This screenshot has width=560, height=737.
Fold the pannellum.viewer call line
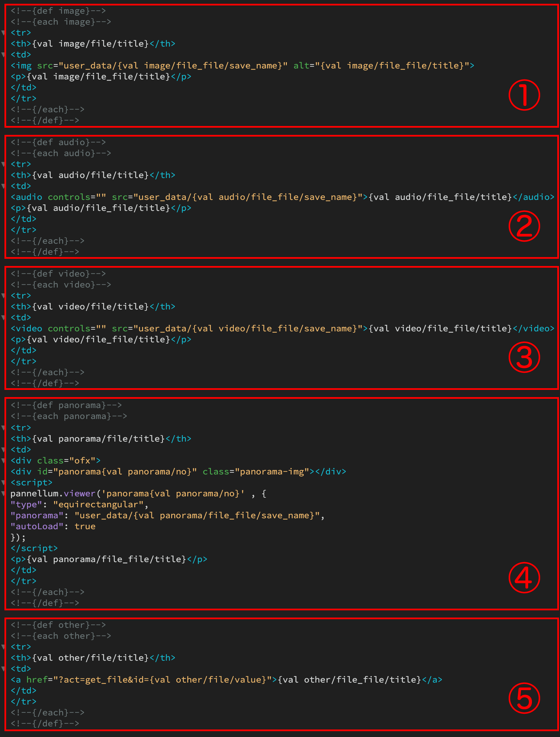pos(3,494)
